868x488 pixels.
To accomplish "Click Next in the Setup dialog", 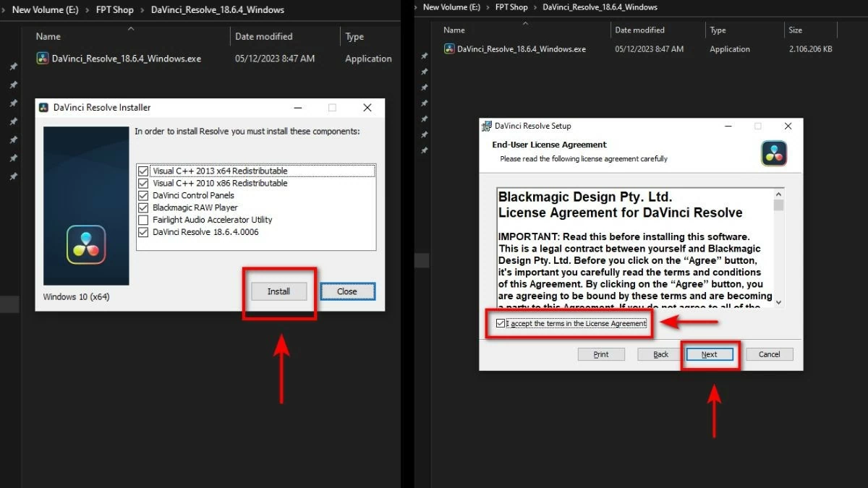I will (x=709, y=354).
